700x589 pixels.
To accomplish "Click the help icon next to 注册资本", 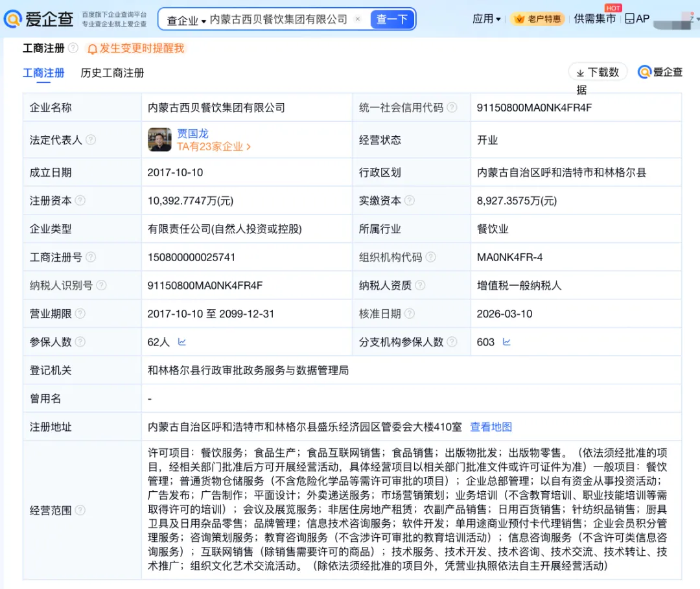I will tap(80, 200).
